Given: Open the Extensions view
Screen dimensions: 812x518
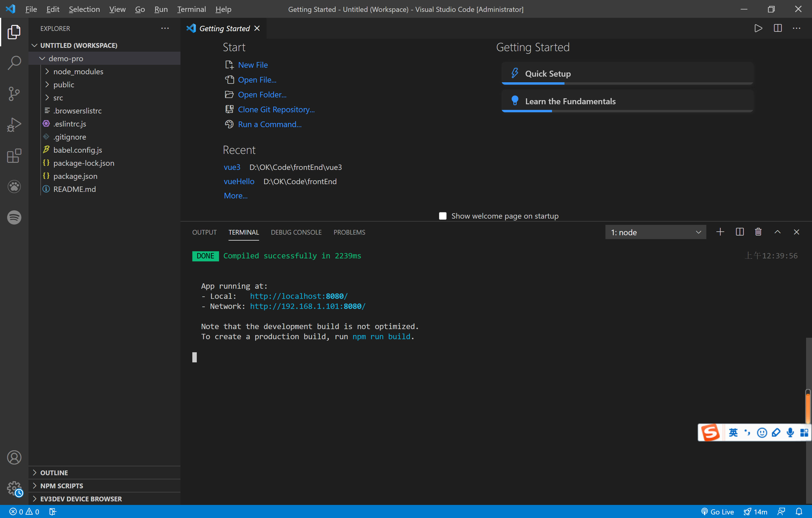Looking at the screenshot, I should (x=14, y=156).
